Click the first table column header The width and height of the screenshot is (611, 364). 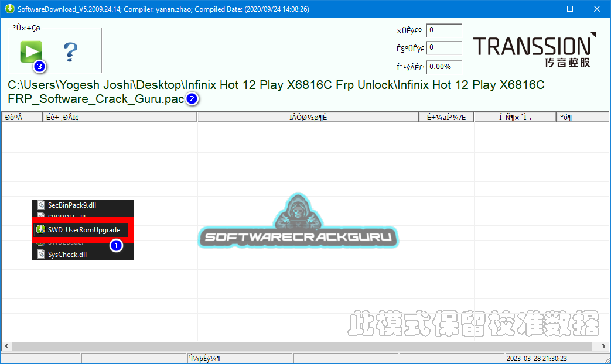click(22, 117)
